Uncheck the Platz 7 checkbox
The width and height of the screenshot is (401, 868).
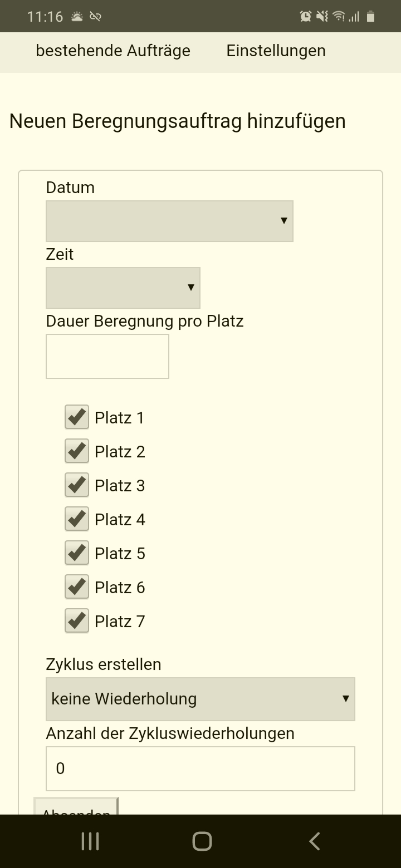click(x=77, y=621)
